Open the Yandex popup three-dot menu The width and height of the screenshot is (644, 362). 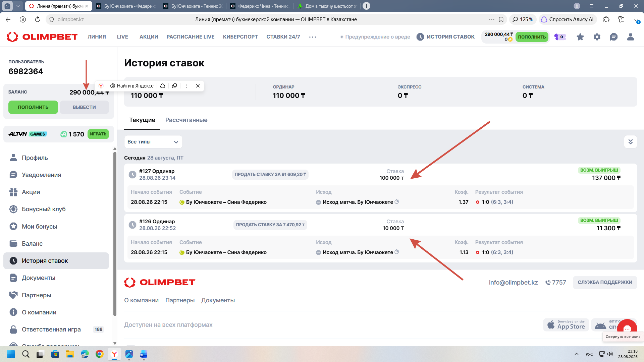(186, 86)
